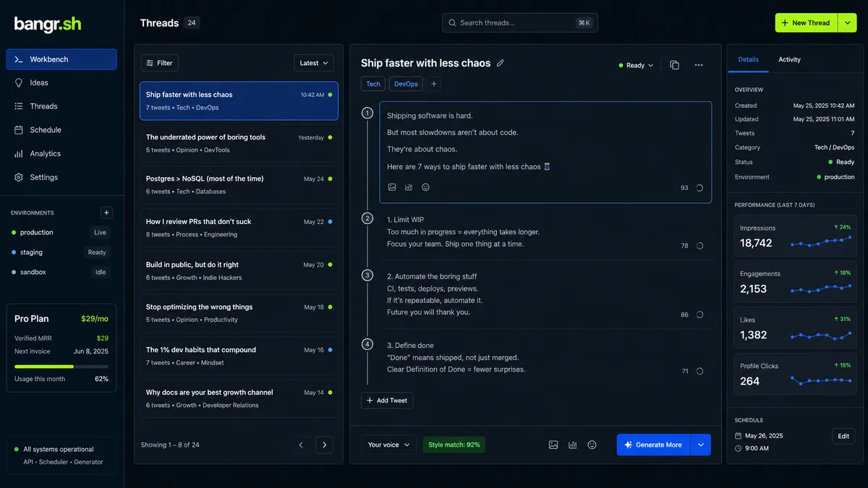Open thread 'Build in public, but do it right'
This screenshot has width=868, height=488.
[x=239, y=270]
